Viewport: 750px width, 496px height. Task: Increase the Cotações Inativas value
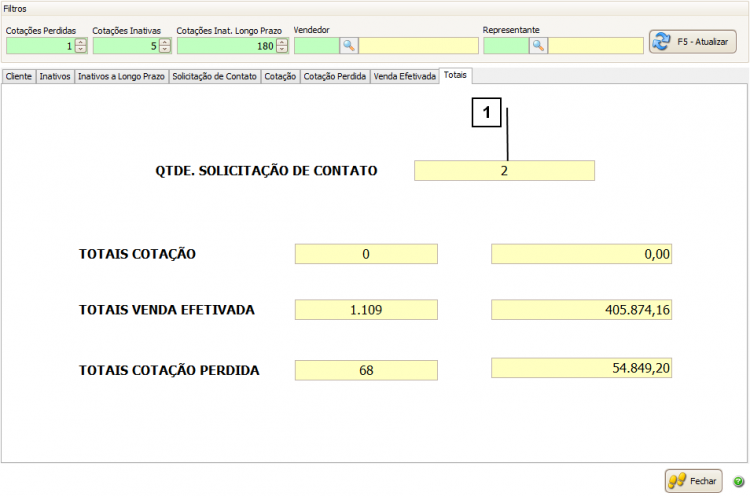point(165,42)
